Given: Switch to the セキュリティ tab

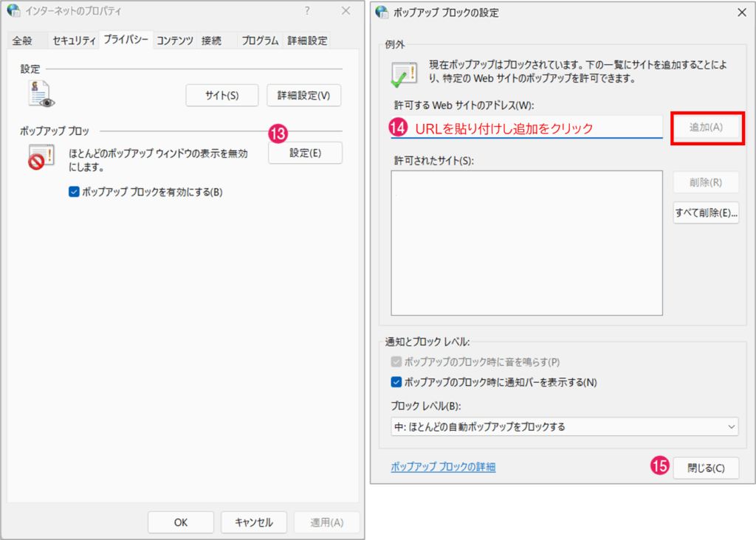Looking at the screenshot, I should (74, 41).
